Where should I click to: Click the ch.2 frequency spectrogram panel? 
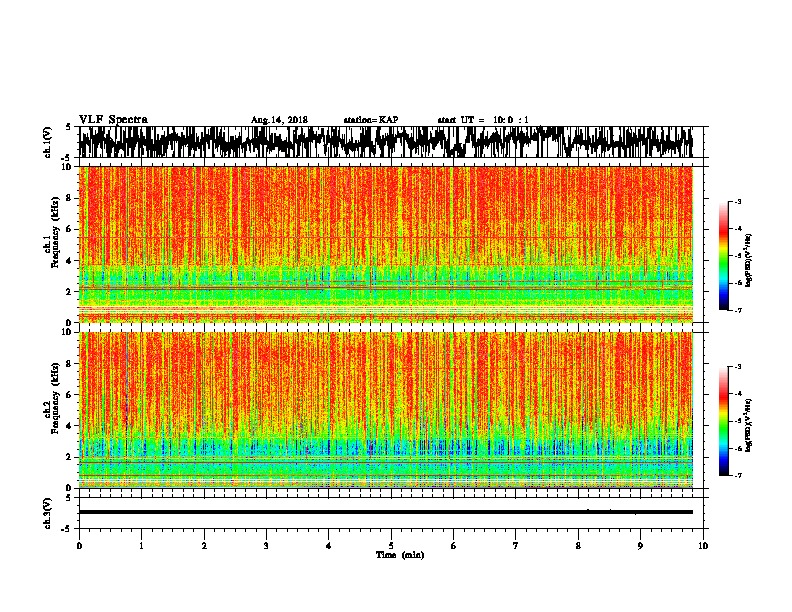click(x=386, y=410)
